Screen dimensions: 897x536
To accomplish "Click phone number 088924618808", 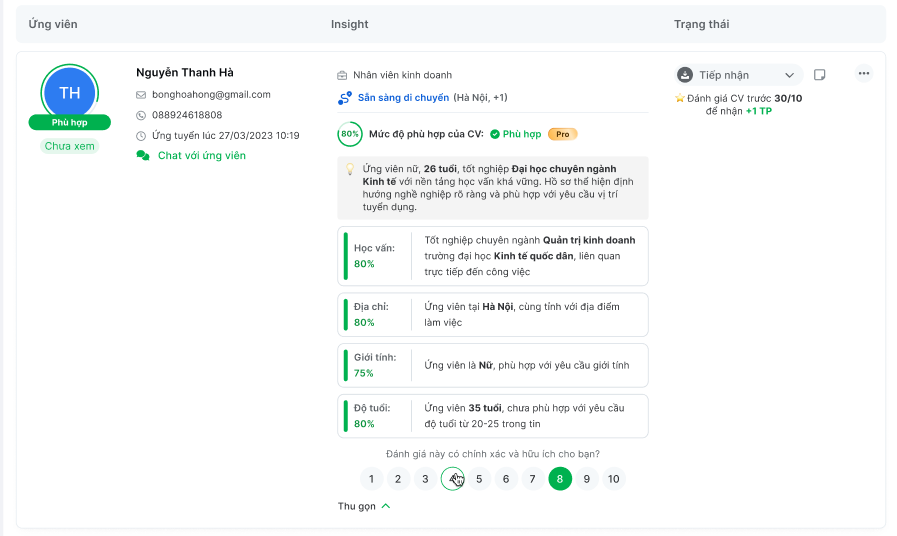I will pyautogui.click(x=187, y=116).
